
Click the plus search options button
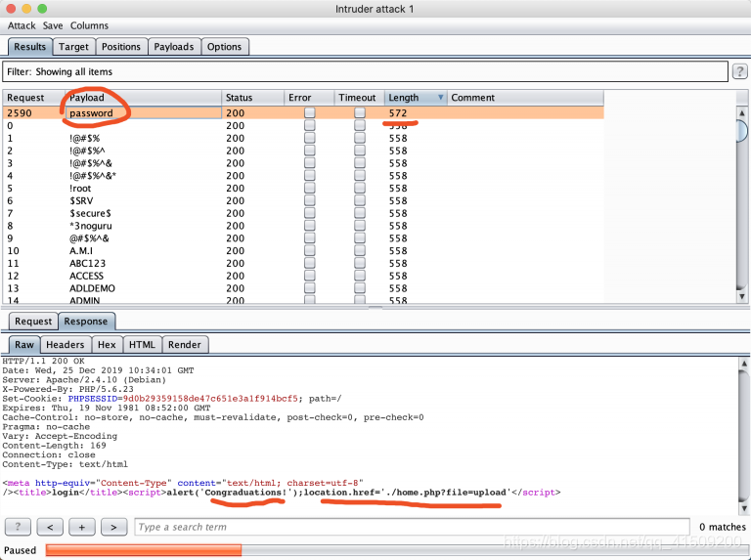tap(82, 527)
